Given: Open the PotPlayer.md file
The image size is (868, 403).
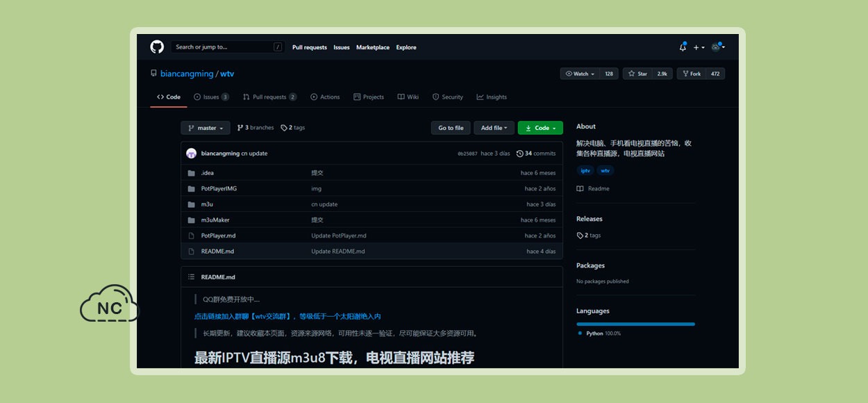Looking at the screenshot, I should coord(218,236).
